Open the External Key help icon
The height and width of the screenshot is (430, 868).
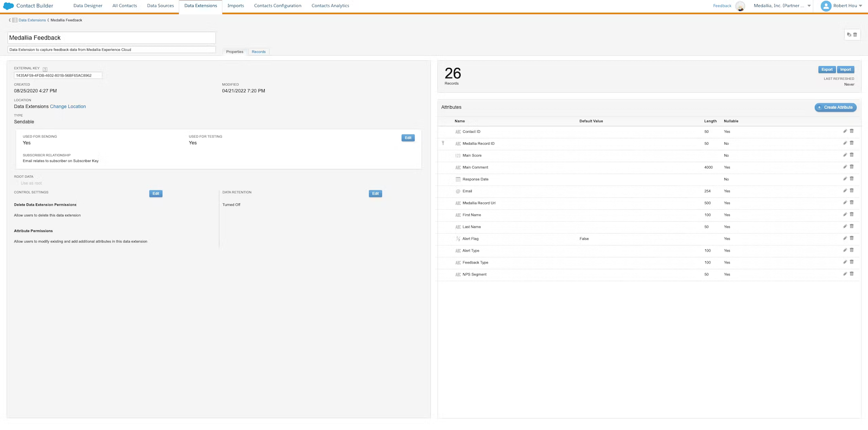45,69
